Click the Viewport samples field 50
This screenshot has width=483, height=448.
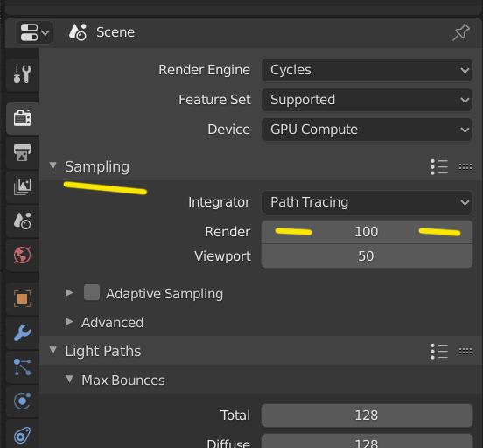[367, 256]
